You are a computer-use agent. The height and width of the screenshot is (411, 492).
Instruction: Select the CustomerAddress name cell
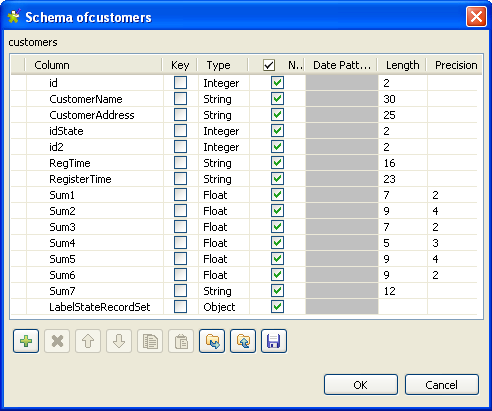point(95,115)
